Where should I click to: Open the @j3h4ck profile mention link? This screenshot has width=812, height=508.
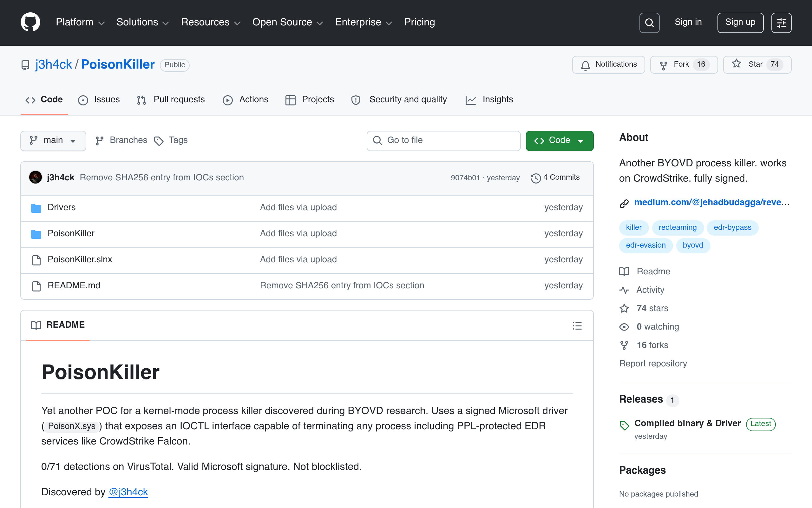point(128,492)
